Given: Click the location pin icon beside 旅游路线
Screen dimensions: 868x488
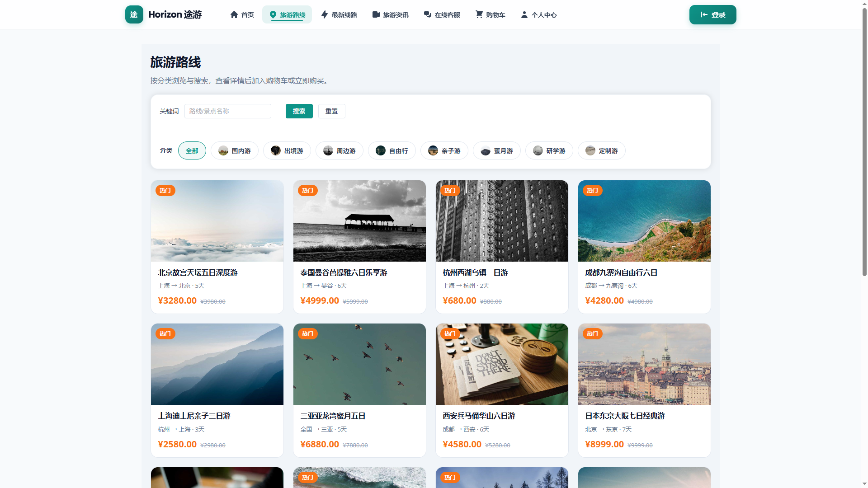Looking at the screenshot, I should pyautogui.click(x=273, y=14).
